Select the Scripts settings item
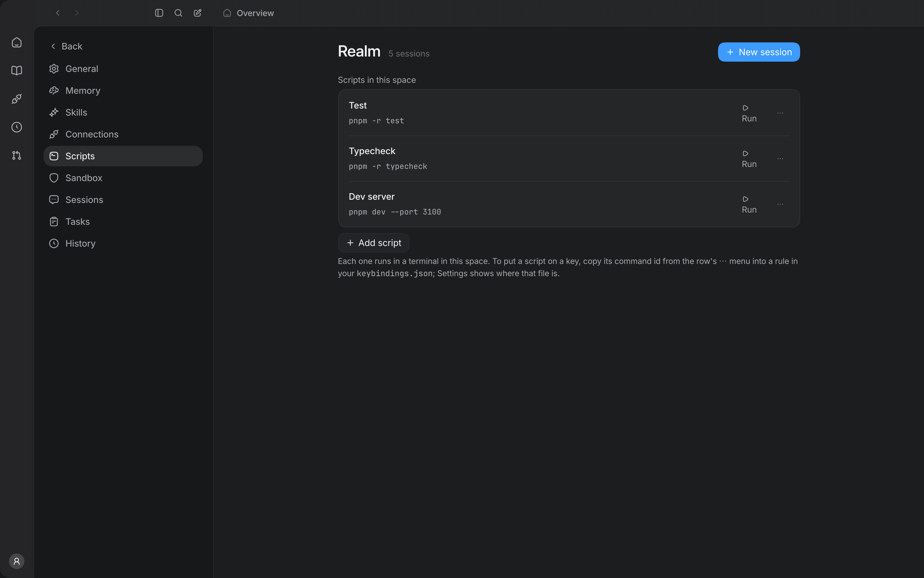This screenshot has height=578, width=924. pos(123,156)
